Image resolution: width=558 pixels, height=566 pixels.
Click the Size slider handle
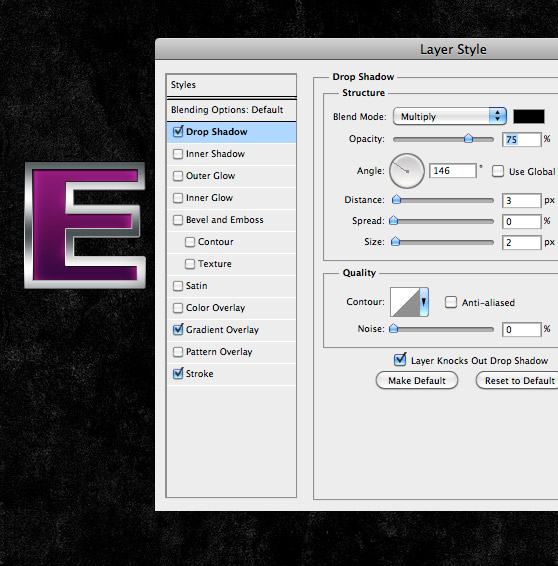click(x=396, y=241)
